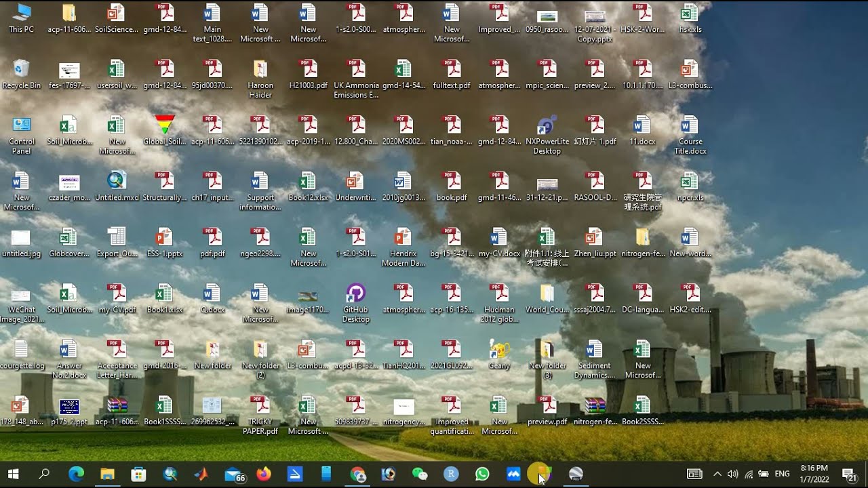The width and height of the screenshot is (868, 488).
Task: Switch the ENG input language indicator
Action: 782,474
